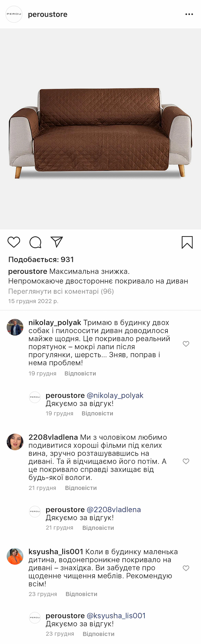Screen dimensions: 201x644
Task: Click the @nikolay_polyak mention link
Action: click(115, 395)
